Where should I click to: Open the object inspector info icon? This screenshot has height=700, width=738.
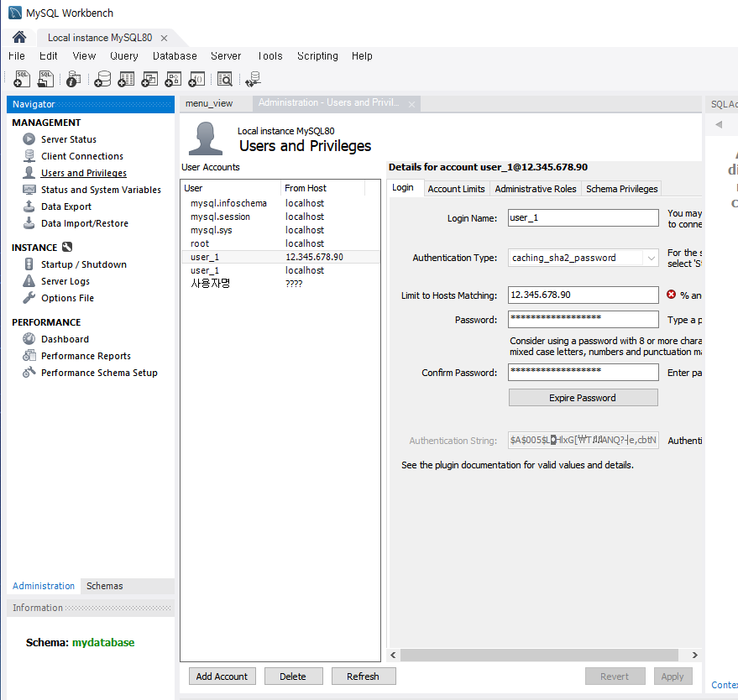73,79
